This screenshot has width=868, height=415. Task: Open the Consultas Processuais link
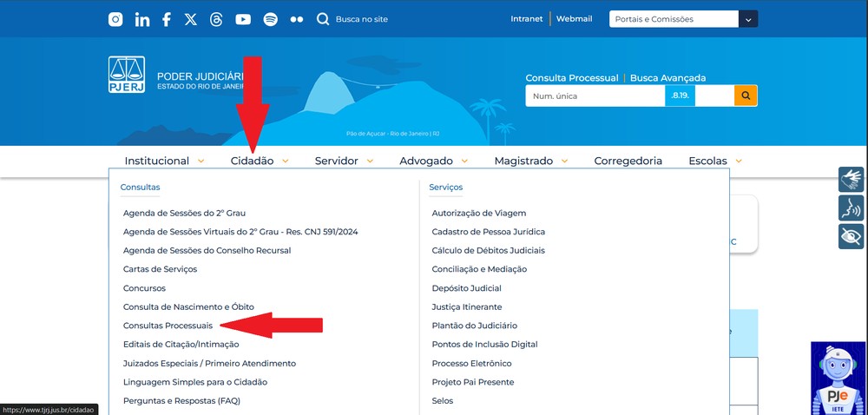pos(168,326)
